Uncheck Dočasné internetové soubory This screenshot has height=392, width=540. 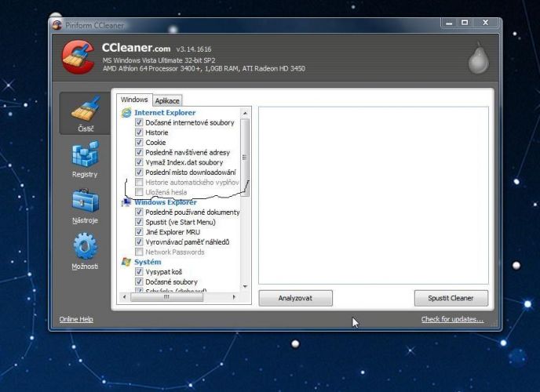[139, 122]
